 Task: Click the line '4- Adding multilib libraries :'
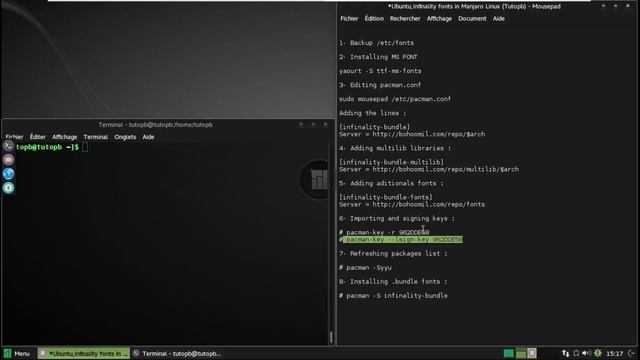pyautogui.click(x=395, y=149)
